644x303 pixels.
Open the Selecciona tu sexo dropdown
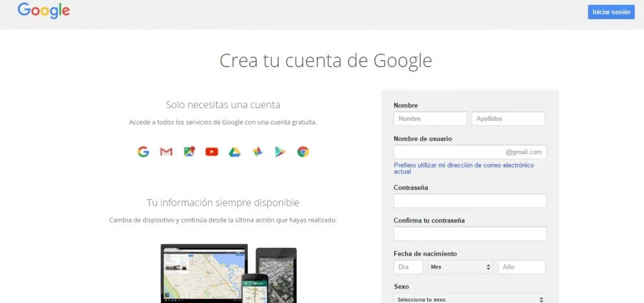coord(470,299)
